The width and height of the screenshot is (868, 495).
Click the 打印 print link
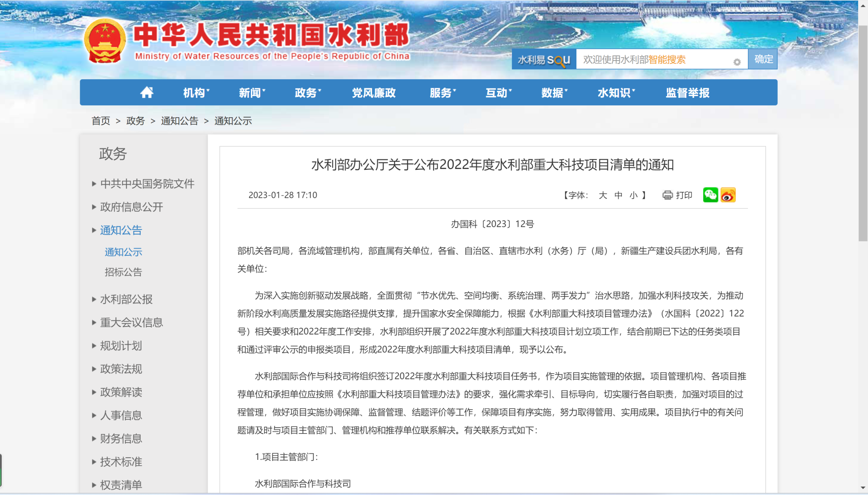(x=684, y=195)
